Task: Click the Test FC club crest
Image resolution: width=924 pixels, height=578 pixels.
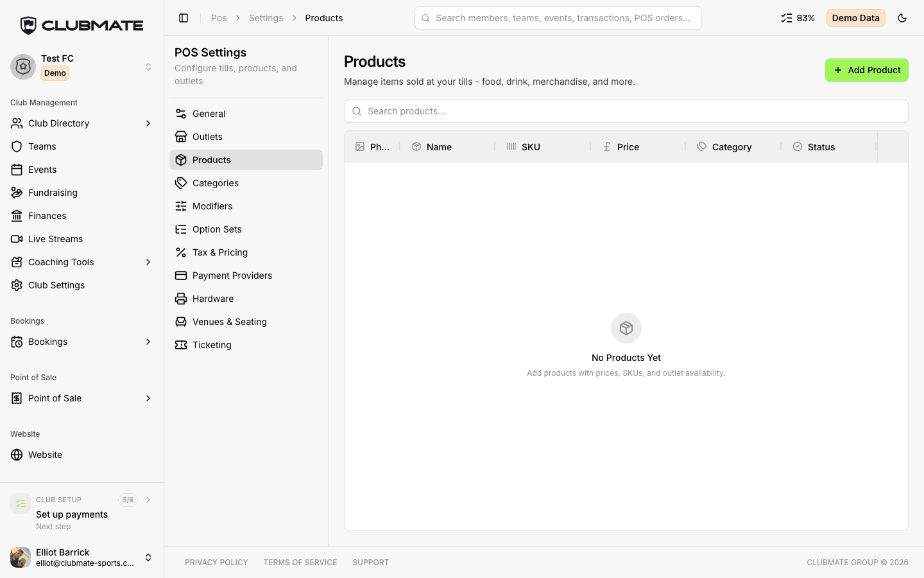Action: [23, 67]
